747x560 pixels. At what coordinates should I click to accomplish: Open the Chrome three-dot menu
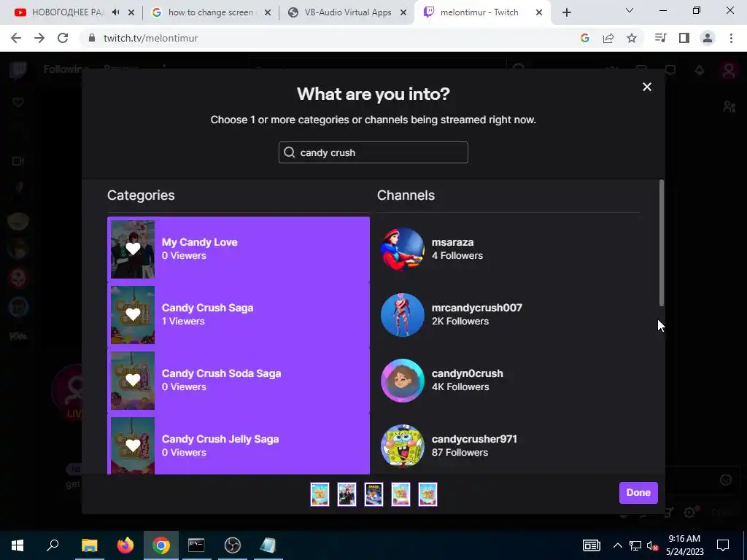[x=731, y=38]
